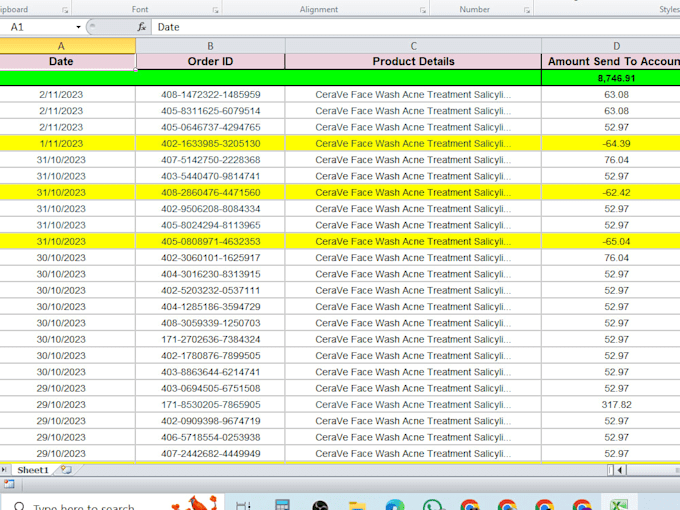Viewport: 680px width, 510px height.
Task: Select order ID 405-8024294-8113965
Action: coord(210,225)
